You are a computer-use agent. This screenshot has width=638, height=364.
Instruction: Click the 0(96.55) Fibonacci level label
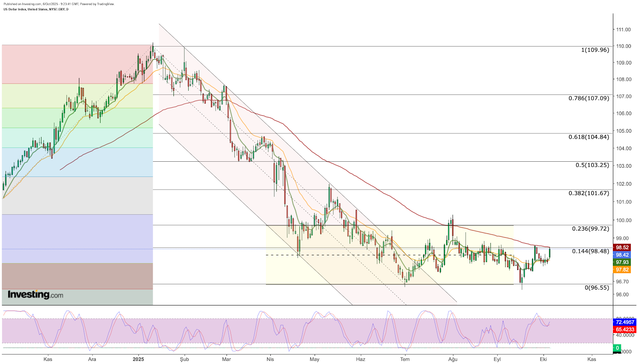597,288
